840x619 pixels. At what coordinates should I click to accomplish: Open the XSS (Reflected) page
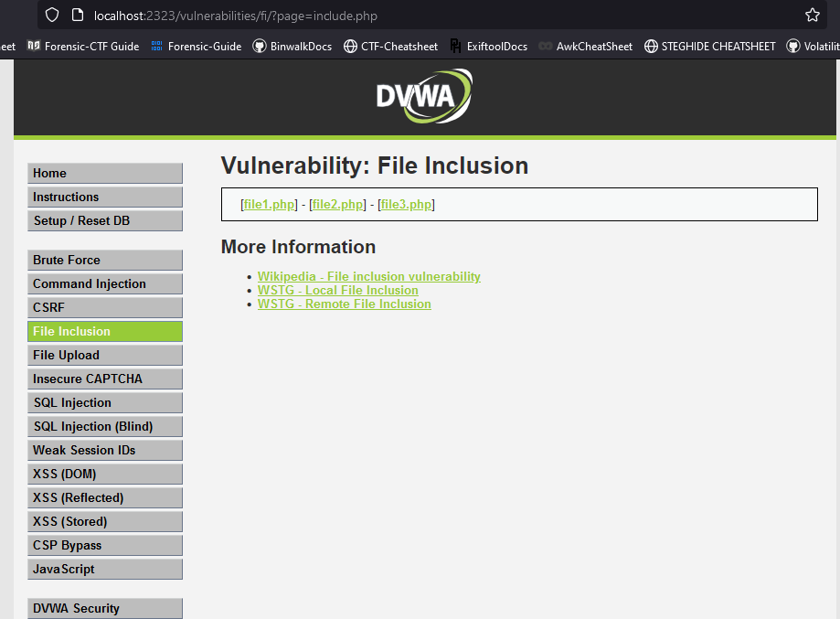(x=105, y=497)
